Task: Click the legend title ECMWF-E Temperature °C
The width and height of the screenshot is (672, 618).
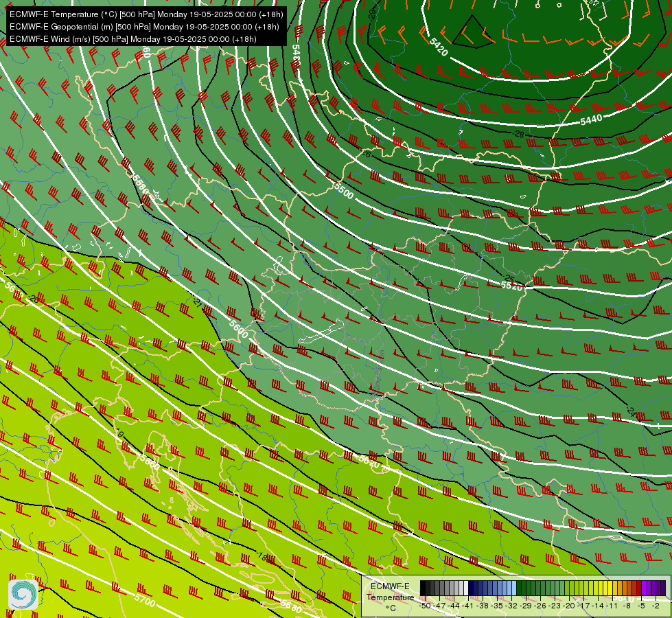Action: (x=390, y=597)
